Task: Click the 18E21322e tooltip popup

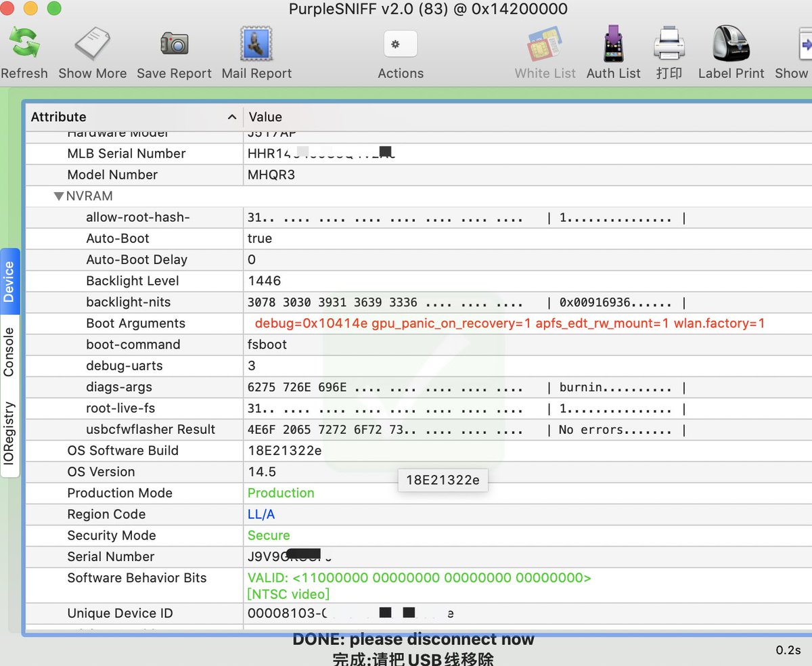Action: 443,480
